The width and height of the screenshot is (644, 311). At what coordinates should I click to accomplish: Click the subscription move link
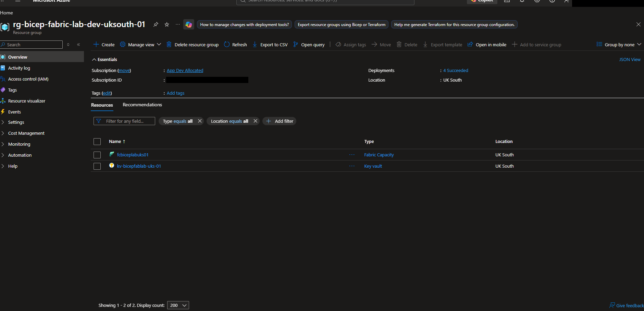pos(124,70)
